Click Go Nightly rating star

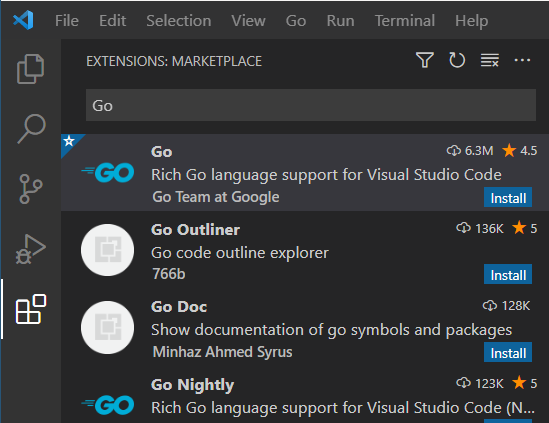coord(519,383)
